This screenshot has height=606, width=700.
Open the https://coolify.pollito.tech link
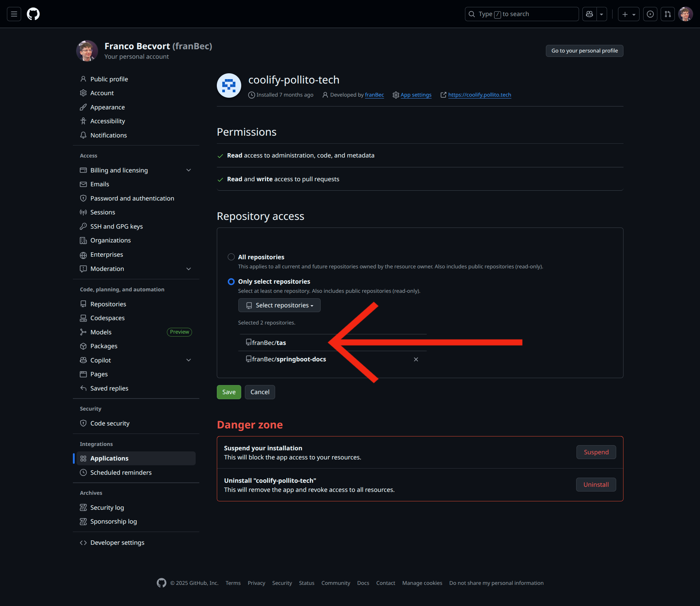(479, 94)
